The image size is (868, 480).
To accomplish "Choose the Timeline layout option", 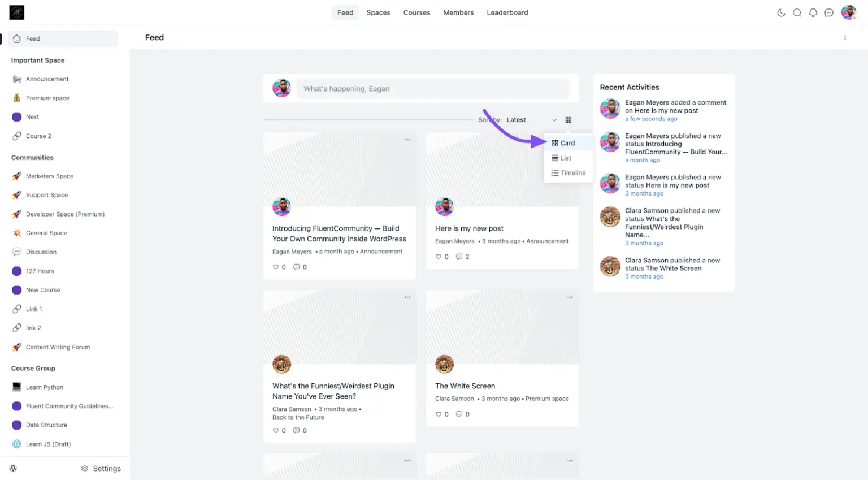I will pyautogui.click(x=572, y=173).
